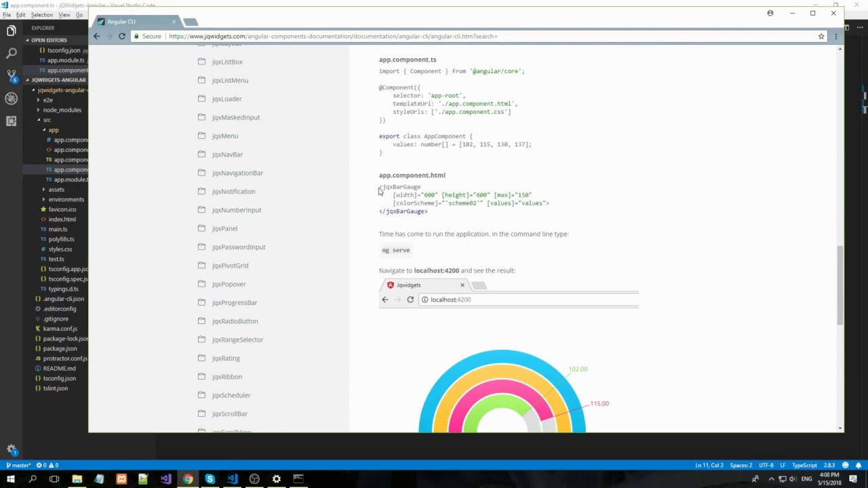The height and width of the screenshot is (488, 868).
Task: Expand the e2e folder
Action: click(47, 100)
